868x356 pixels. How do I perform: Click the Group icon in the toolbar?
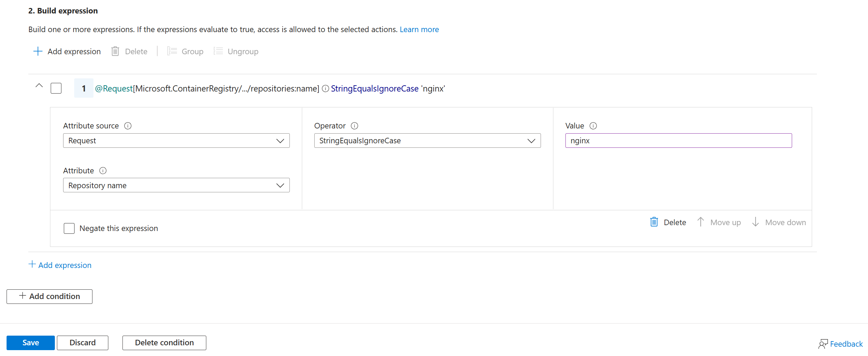click(x=172, y=51)
